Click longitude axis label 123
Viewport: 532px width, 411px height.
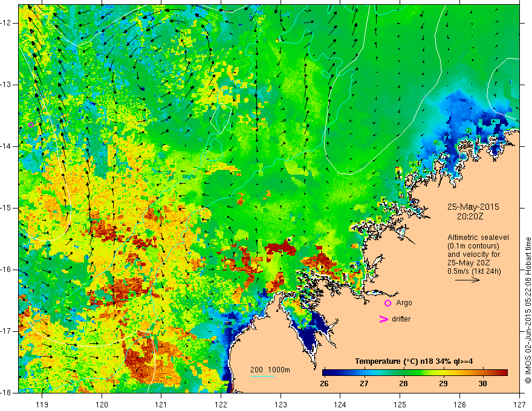(x=281, y=404)
